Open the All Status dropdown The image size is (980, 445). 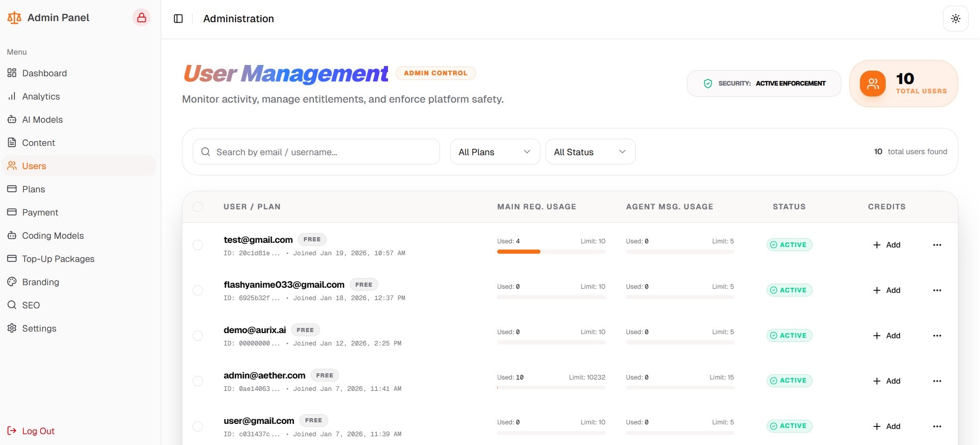click(590, 152)
